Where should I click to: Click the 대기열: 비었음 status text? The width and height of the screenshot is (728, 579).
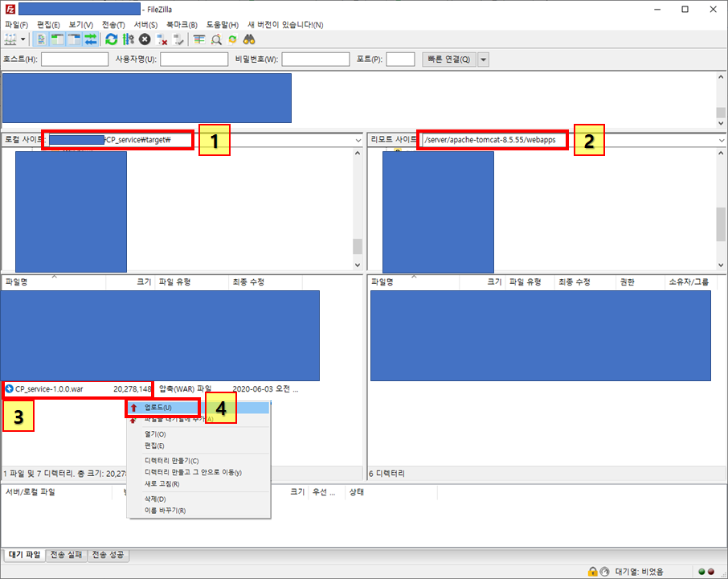point(640,572)
